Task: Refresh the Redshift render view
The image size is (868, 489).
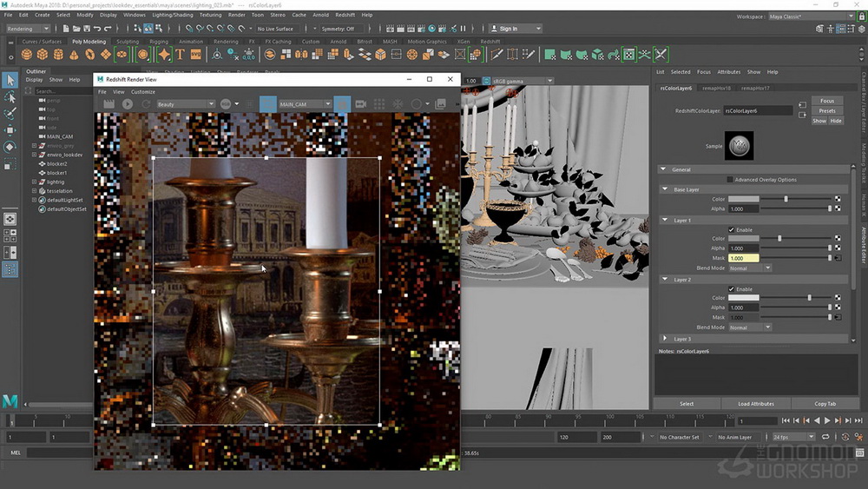Action: (146, 104)
